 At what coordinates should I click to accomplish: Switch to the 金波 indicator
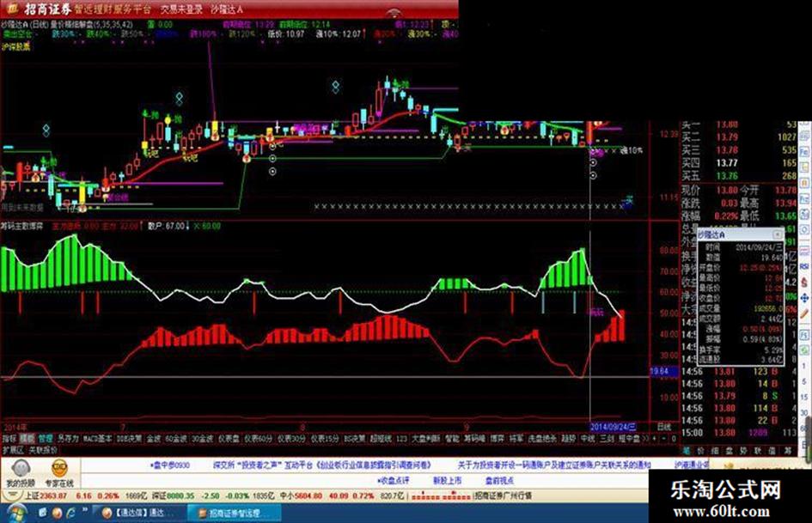[154, 439]
